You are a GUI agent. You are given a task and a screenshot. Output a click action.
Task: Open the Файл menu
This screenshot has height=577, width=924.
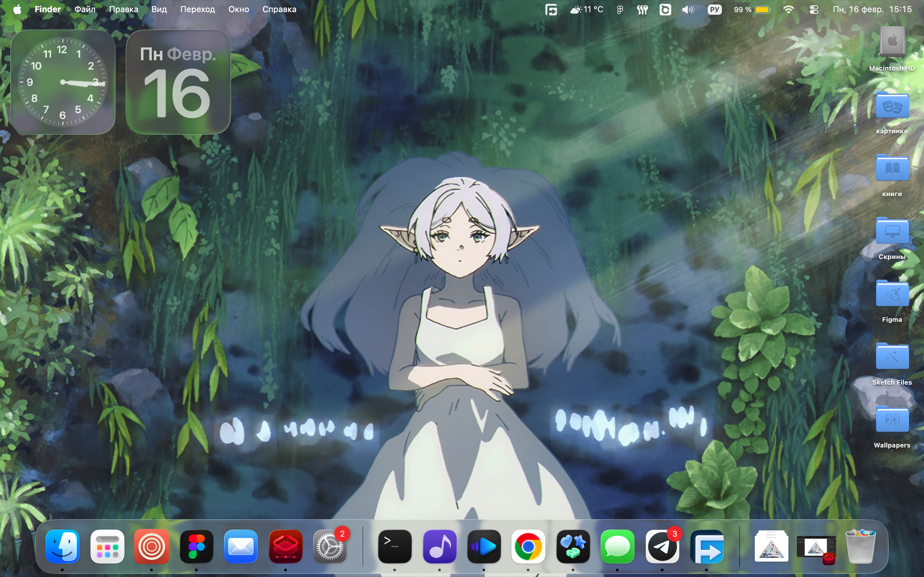tap(85, 10)
